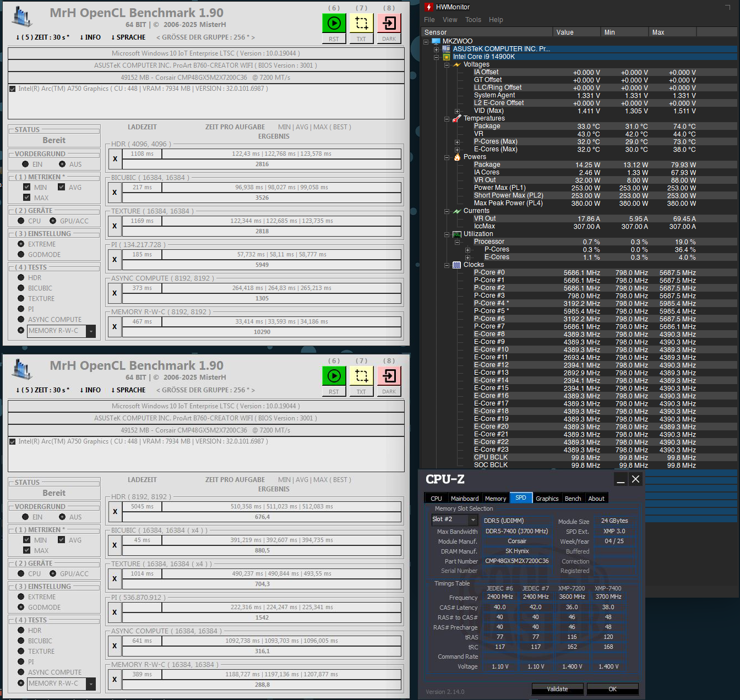Viewport: 740px width, 700px height.
Task: Click INFO link in top benchmark window
Action: click(90, 37)
